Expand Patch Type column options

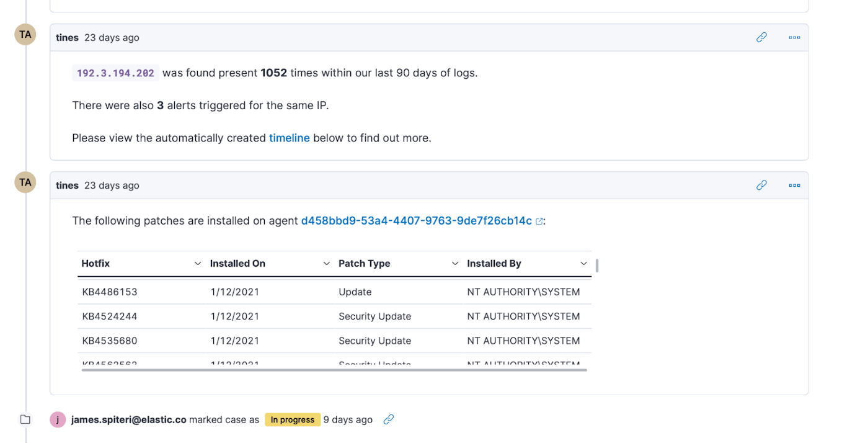click(x=455, y=264)
